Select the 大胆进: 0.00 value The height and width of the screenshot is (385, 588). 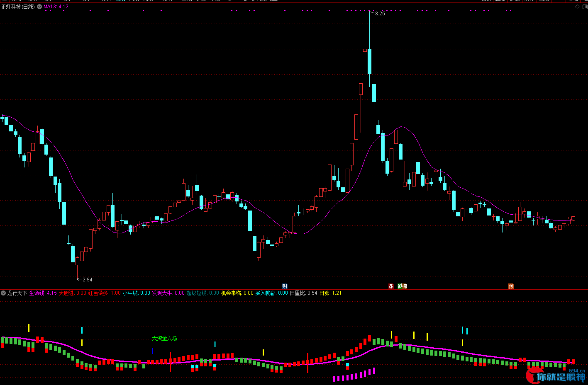tap(73, 293)
